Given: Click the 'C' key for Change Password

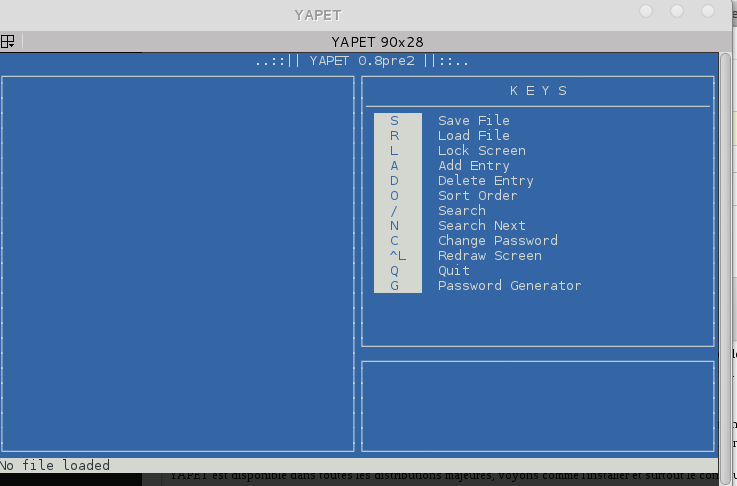Looking at the screenshot, I should point(394,241).
